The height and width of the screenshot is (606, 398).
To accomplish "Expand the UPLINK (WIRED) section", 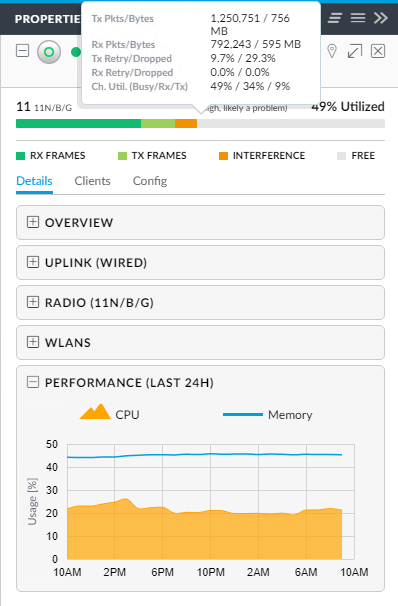I will click(x=200, y=262).
